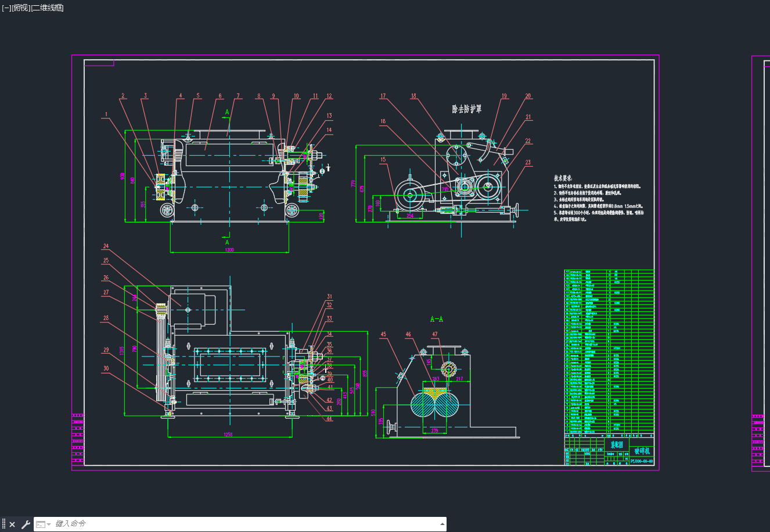Select the 1200 dimension text
The image size is (770, 532).
point(229,250)
